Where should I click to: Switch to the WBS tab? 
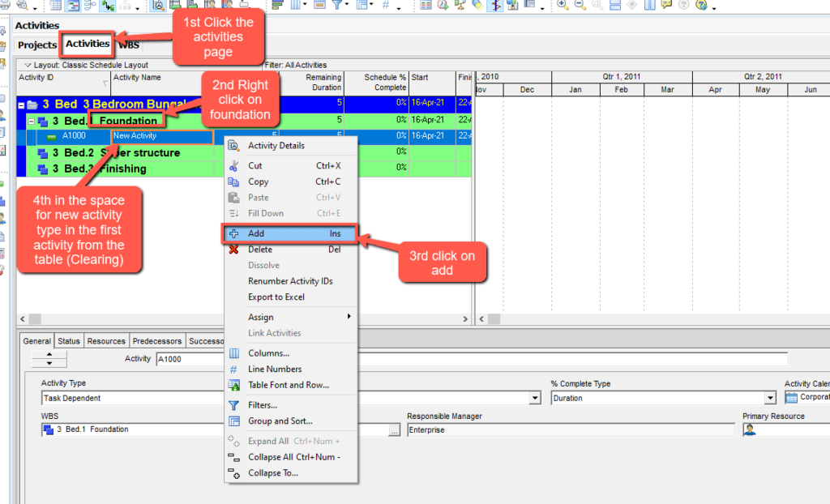tap(129, 45)
